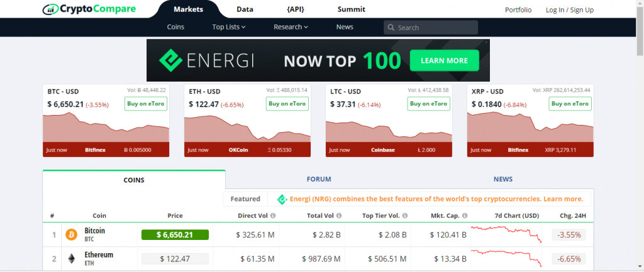Click the Total Vol info icon
The image size is (644, 272).
coord(339,216)
